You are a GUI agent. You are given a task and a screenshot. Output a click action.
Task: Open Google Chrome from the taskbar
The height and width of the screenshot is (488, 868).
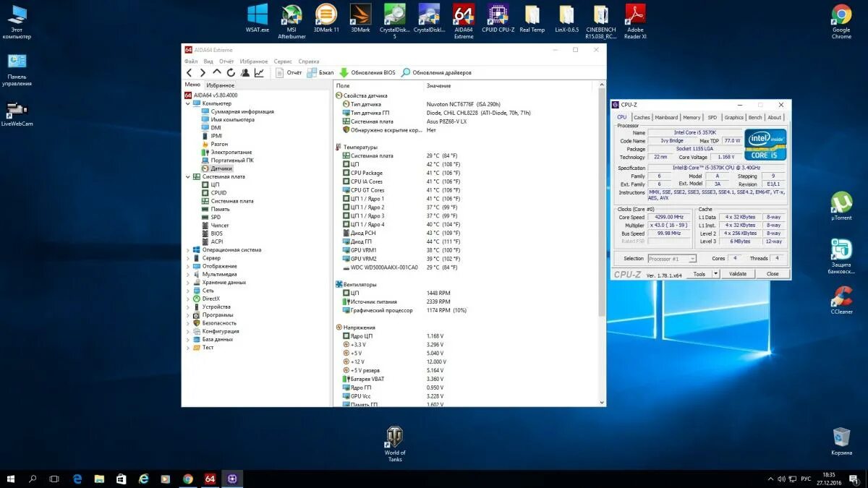[x=188, y=479]
